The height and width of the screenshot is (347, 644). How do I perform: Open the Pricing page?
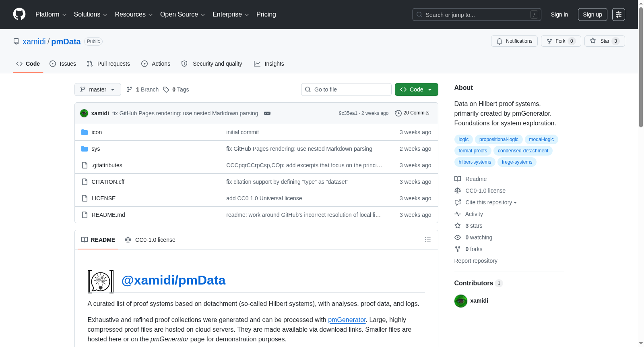(266, 15)
